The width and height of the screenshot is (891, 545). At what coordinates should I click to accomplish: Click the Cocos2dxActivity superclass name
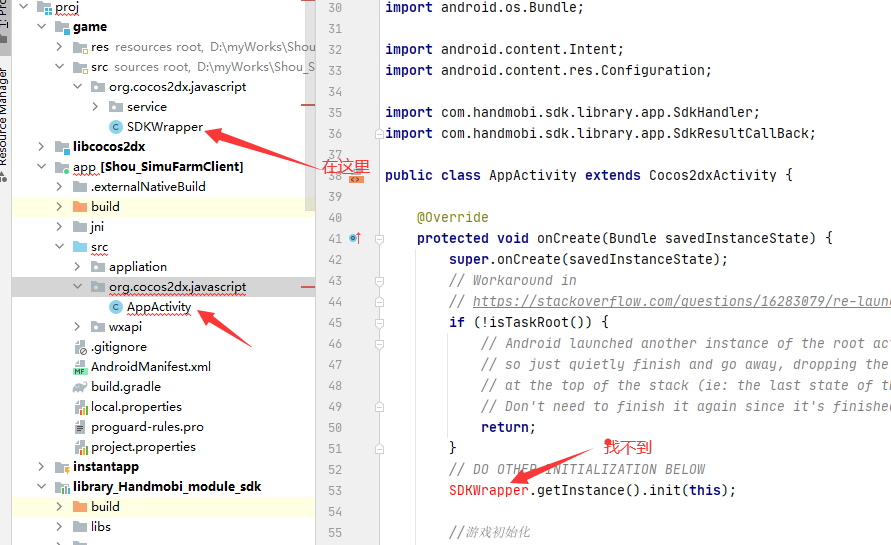pyautogui.click(x=713, y=175)
